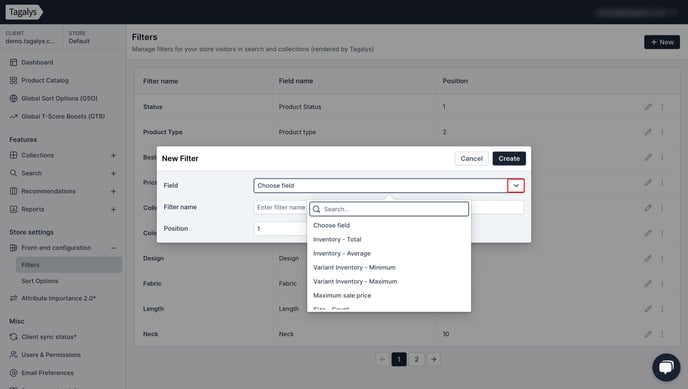Click the Recommendations sidebar icon
This screenshot has height=389, width=688.
[x=14, y=191]
